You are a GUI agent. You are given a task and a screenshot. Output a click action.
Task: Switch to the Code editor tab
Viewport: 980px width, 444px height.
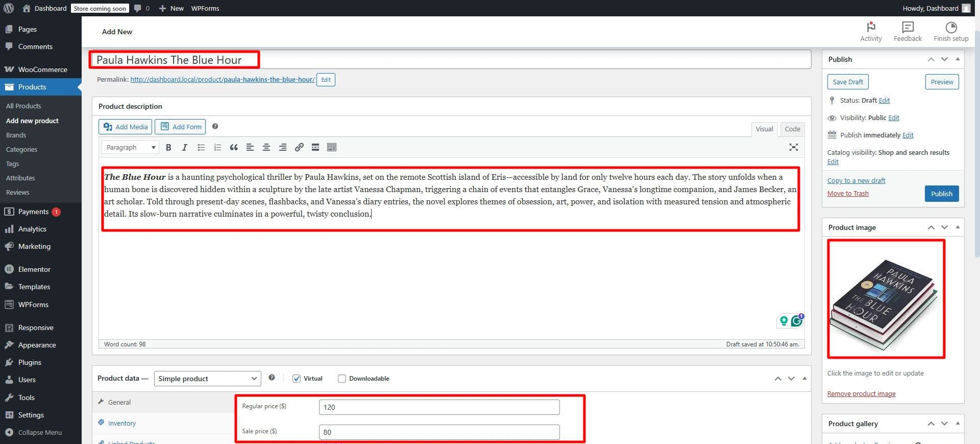click(x=792, y=129)
